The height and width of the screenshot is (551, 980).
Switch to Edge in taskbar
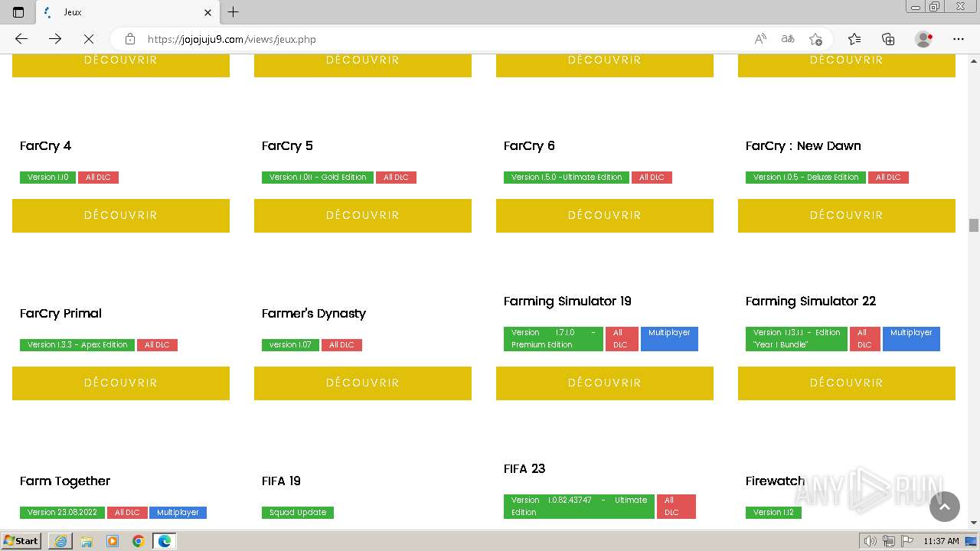165,541
